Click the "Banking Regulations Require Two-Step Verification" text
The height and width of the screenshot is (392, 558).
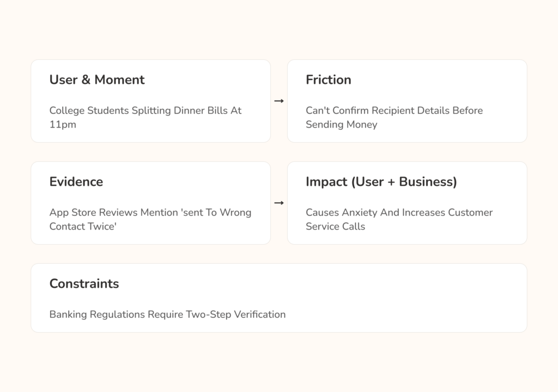tap(167, 315)
